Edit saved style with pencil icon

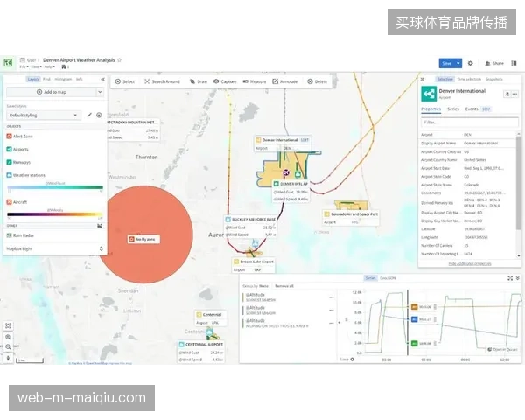[x=89, y=115]
